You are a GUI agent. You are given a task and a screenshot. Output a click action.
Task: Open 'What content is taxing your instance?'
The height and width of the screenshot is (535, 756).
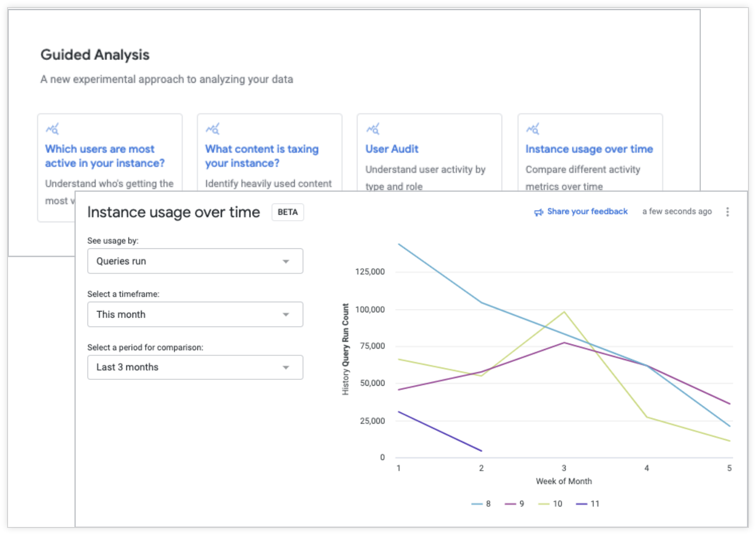[x=261, y=156]
